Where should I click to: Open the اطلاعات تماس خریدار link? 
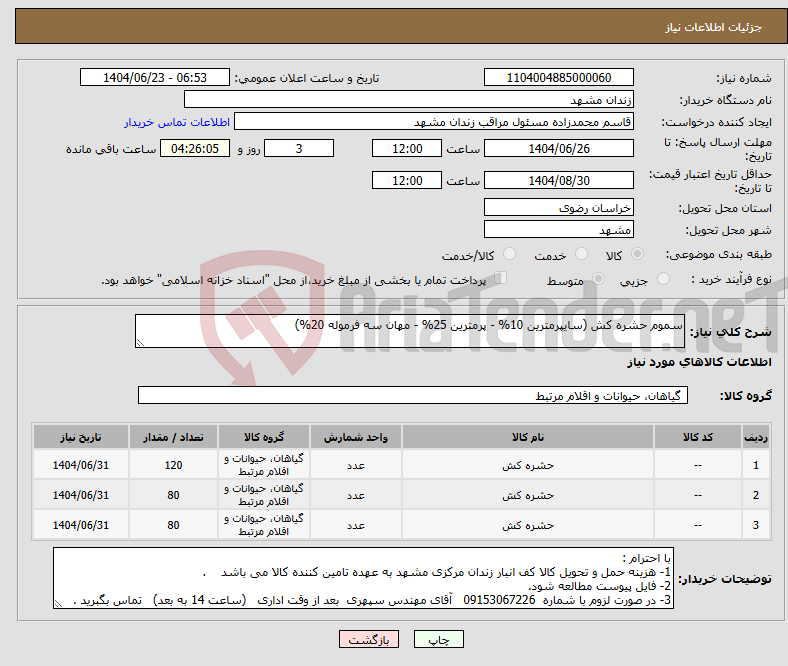(177, 122)
